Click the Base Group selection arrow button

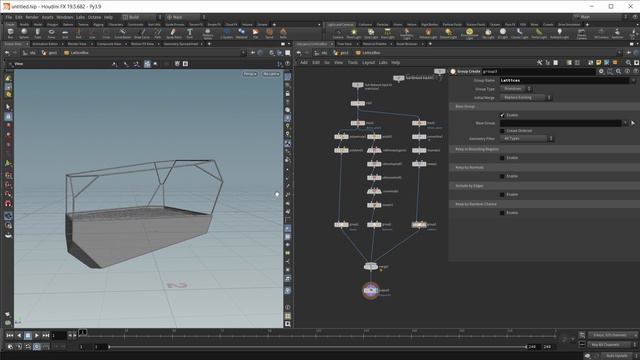click(x=633, y=123)
